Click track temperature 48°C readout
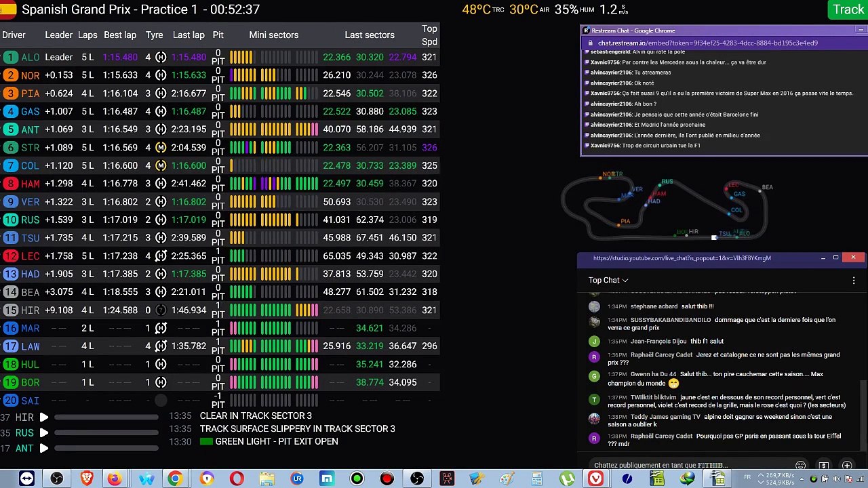868x488 pixels. coord(483,9)
